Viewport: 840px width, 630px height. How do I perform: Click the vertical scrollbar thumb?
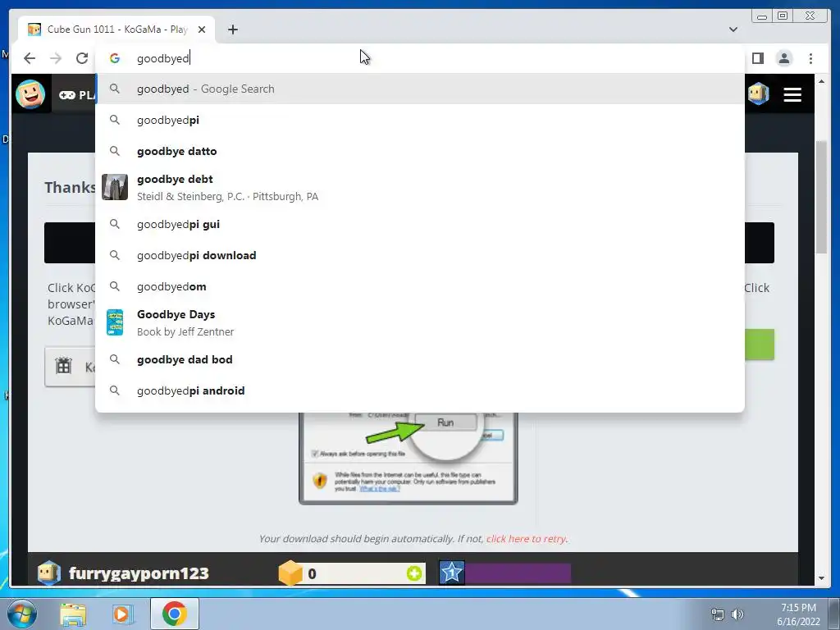pos(821,197)
